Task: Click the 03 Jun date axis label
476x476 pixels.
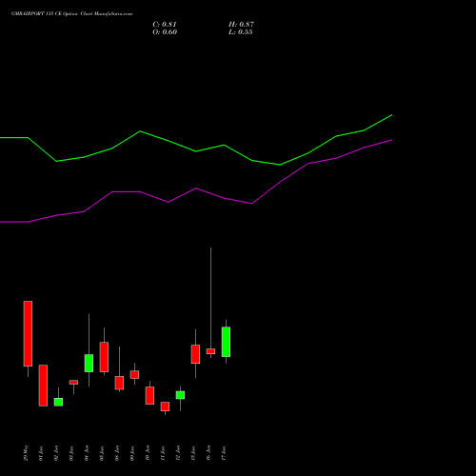Action: coord(71,453)
